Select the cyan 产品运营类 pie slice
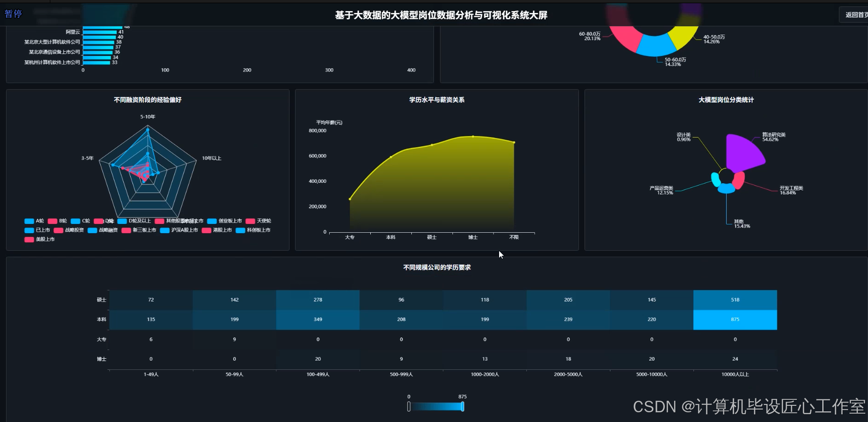The image size is (868, 422). click(x=715, y=179)
